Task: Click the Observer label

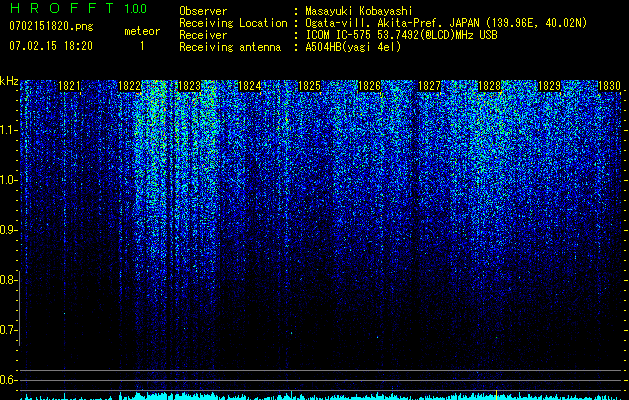Action: 203,11
